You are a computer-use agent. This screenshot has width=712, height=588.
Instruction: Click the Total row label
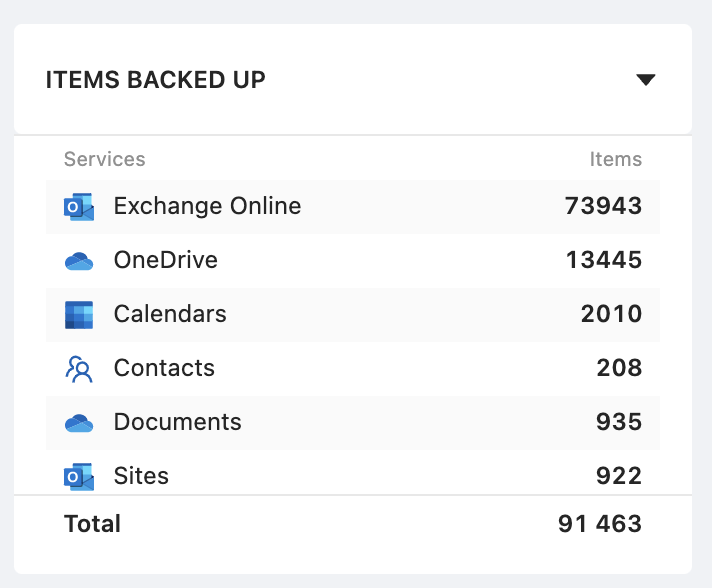(x=92, y=524)
